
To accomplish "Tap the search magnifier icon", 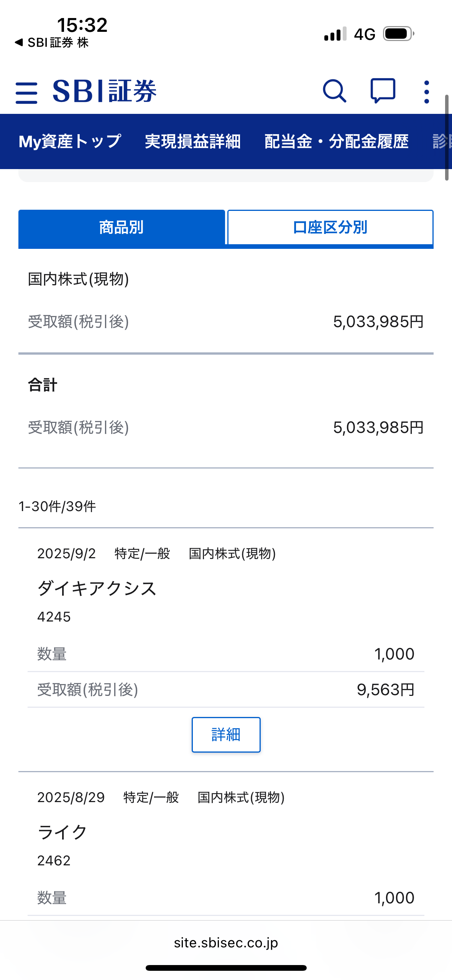I will coord(334,91).
